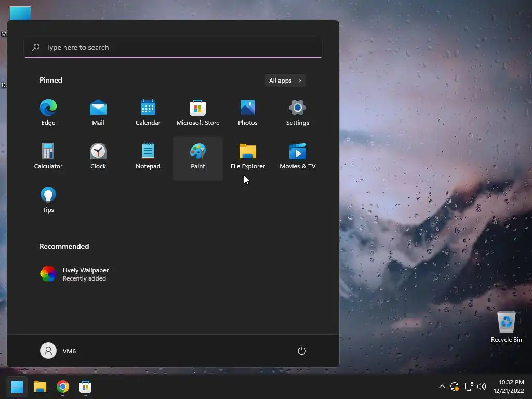The image size is (532, 399).
Task: Launch Movies & TV app
Action: click(x=298, y=156)
